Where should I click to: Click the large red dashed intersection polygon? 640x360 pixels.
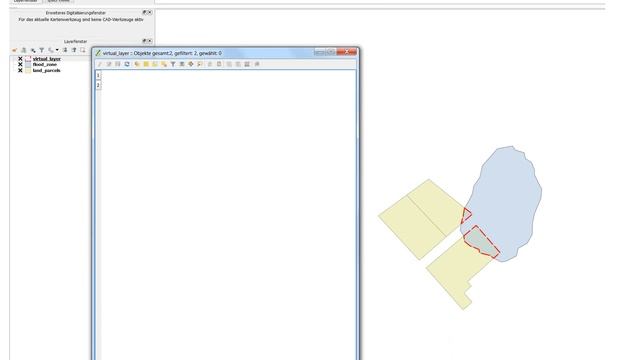click(x=481, y=242)
